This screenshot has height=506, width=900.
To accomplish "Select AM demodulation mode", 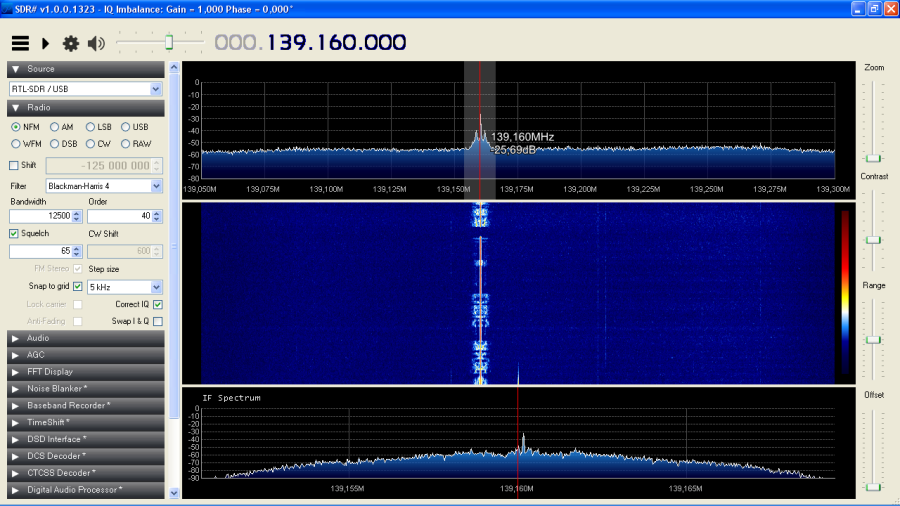I will pos(54,127).
